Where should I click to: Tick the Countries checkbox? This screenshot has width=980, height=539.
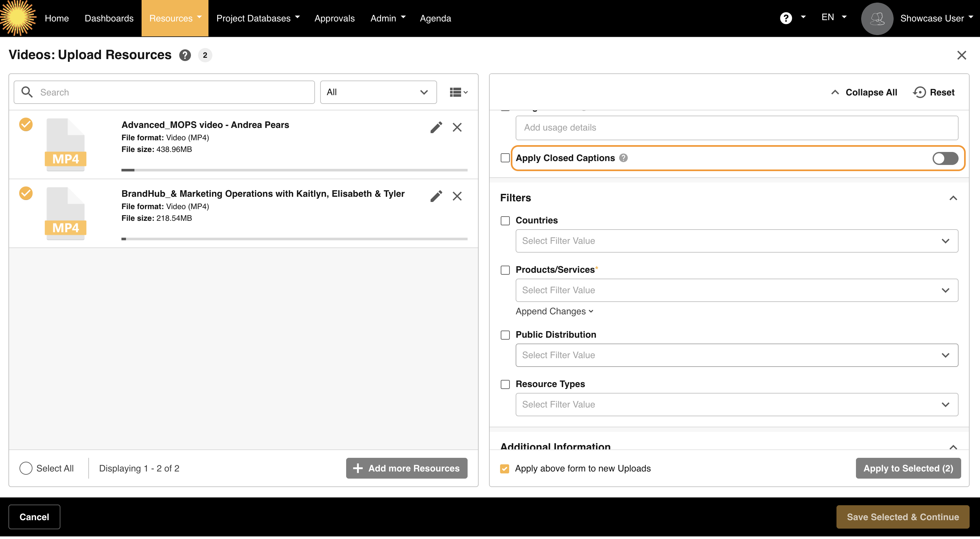505,220
